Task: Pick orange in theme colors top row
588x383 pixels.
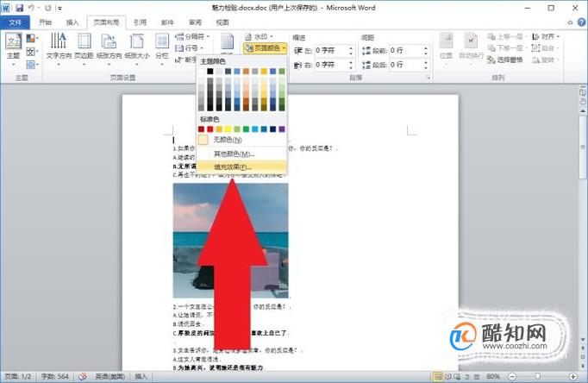Action: (x=246, y=72)
